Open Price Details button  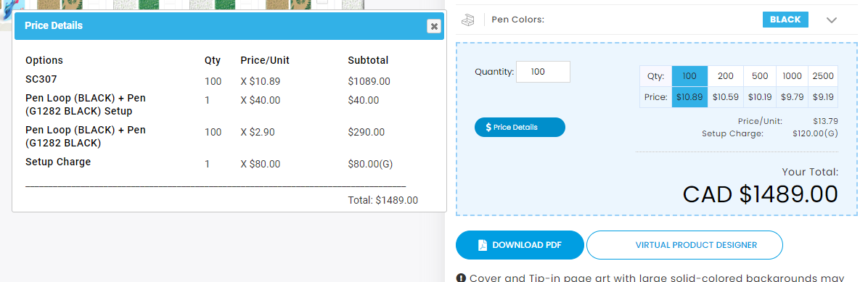(x=519, y=127)
